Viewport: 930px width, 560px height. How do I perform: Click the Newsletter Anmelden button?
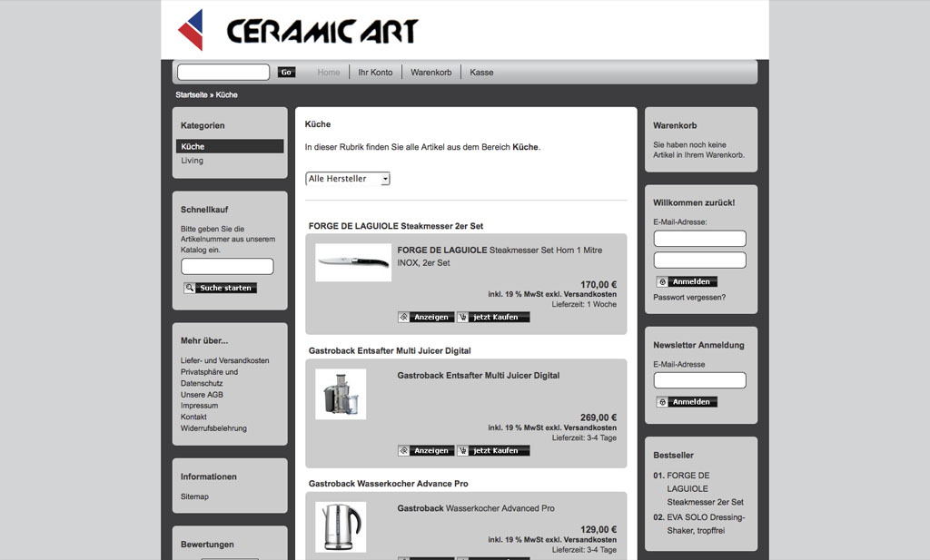point(687,402)
